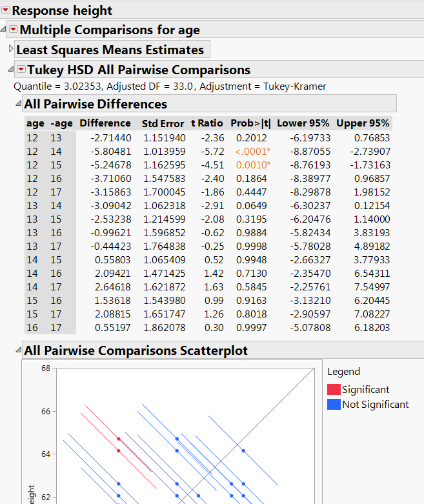Image resolution: width=424 pixels, height=504 pixels.
Task: Select the Lower 95% value -8.87055
Action: (x=310, y=152)
